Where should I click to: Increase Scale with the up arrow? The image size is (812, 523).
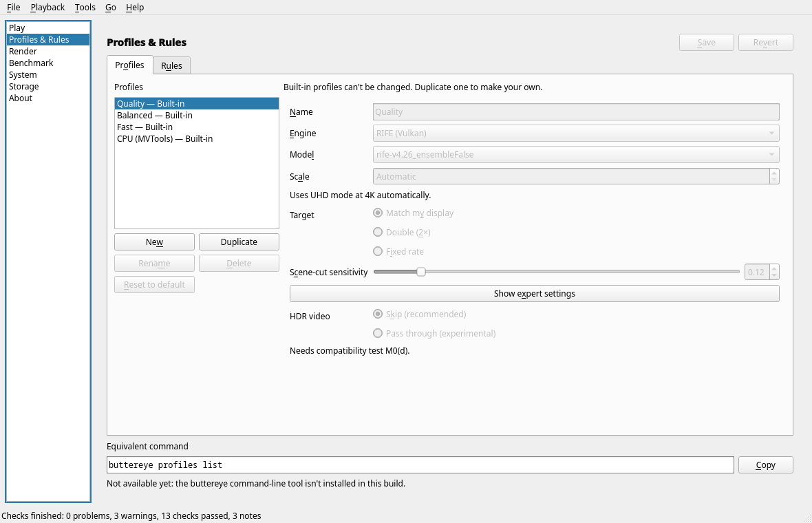pos(774,173)
